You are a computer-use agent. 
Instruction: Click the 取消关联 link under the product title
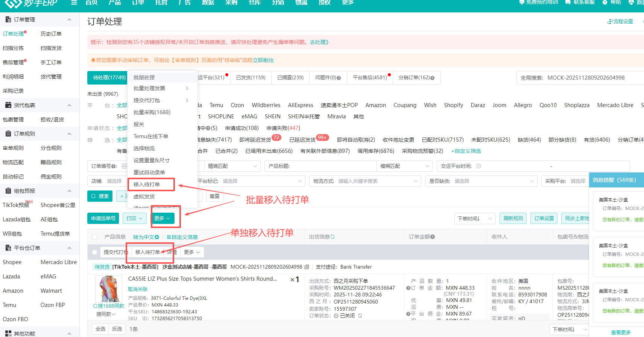pos(138,289)
